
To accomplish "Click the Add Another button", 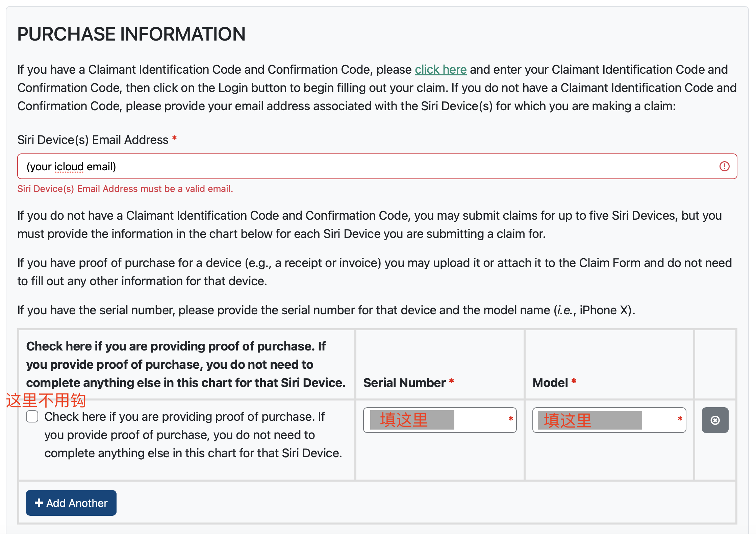I will 71,503.
